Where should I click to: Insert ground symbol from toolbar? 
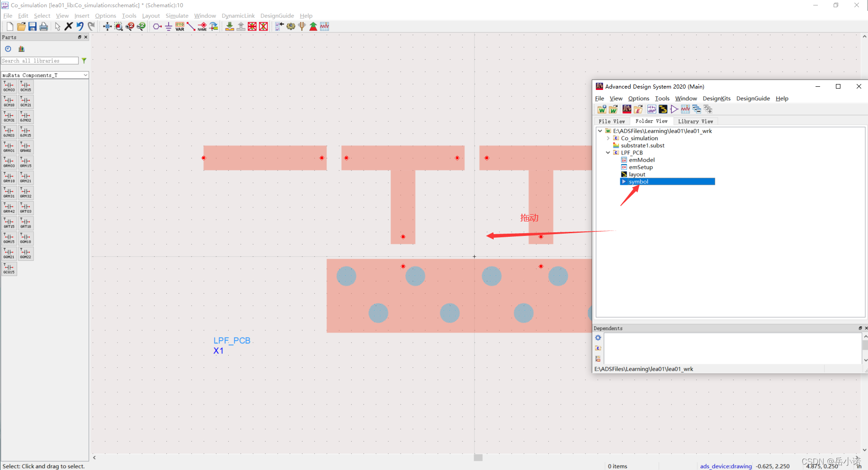click(x=168, y=27)
